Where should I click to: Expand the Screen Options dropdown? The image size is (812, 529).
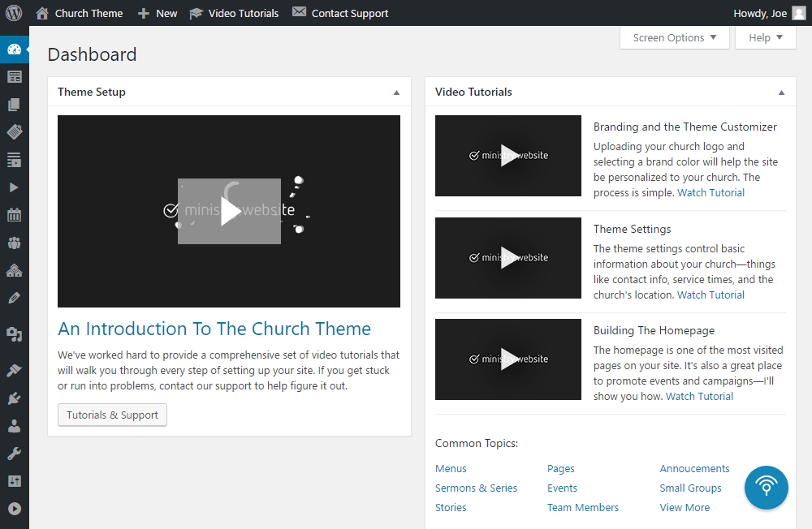675,38
